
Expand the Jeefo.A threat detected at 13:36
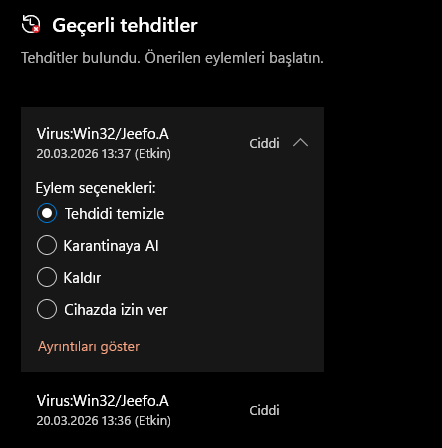pos(172,410)
